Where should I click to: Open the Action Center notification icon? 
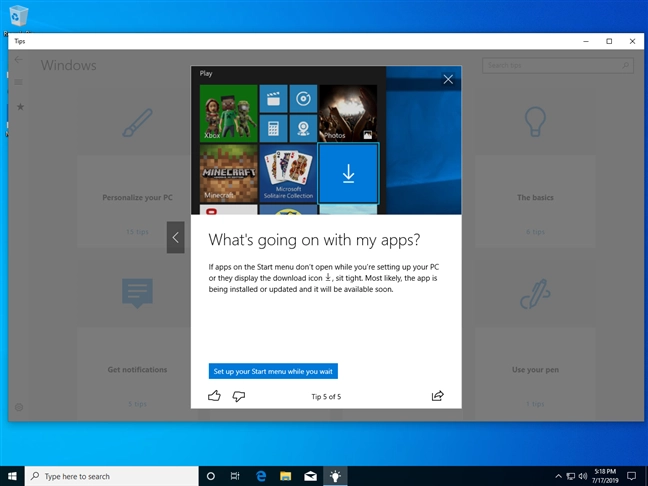coord(631,476)
